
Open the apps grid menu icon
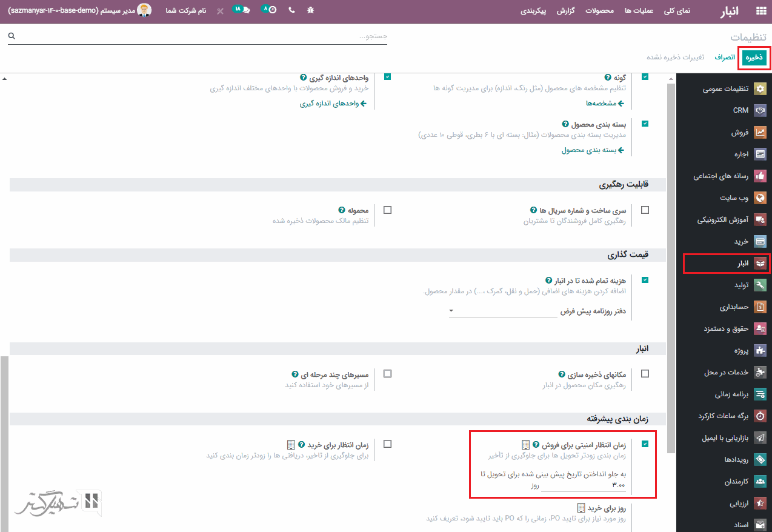pyautogui.click(x=760, y=11)
